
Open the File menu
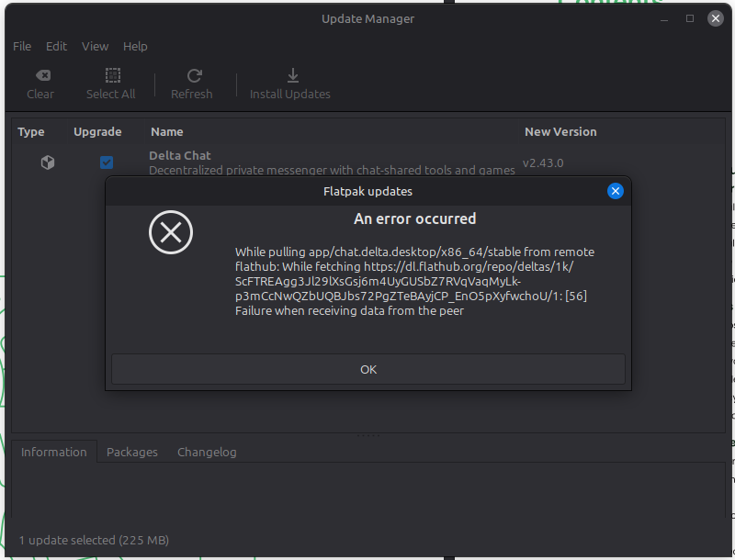click(22, 46)
